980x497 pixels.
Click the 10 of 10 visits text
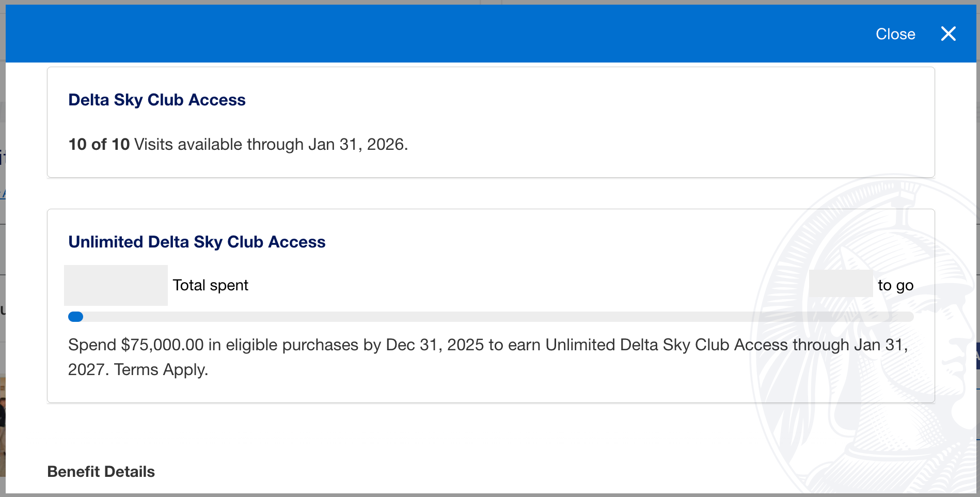click(99, 144)
